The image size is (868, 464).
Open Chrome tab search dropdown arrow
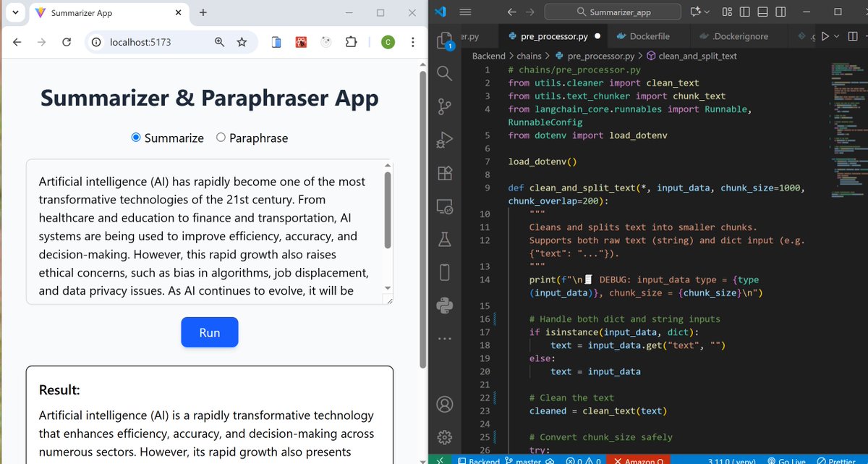[14, 12]
